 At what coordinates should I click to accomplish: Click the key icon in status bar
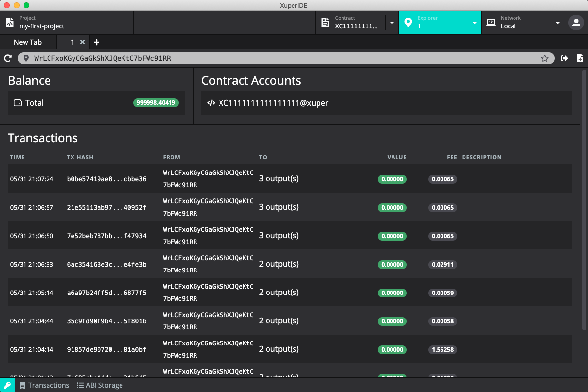tap(7, 385)
